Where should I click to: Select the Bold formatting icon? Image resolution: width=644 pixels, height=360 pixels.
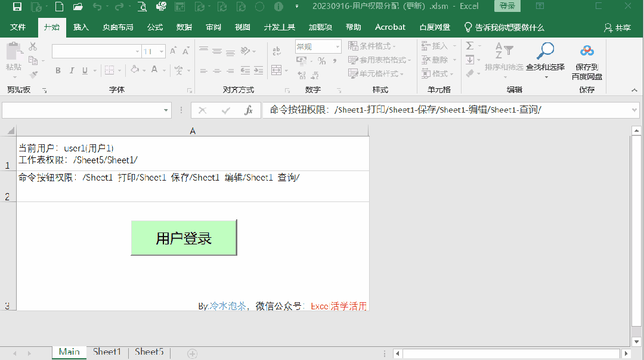pyautogui.click(x=58, y=70)
